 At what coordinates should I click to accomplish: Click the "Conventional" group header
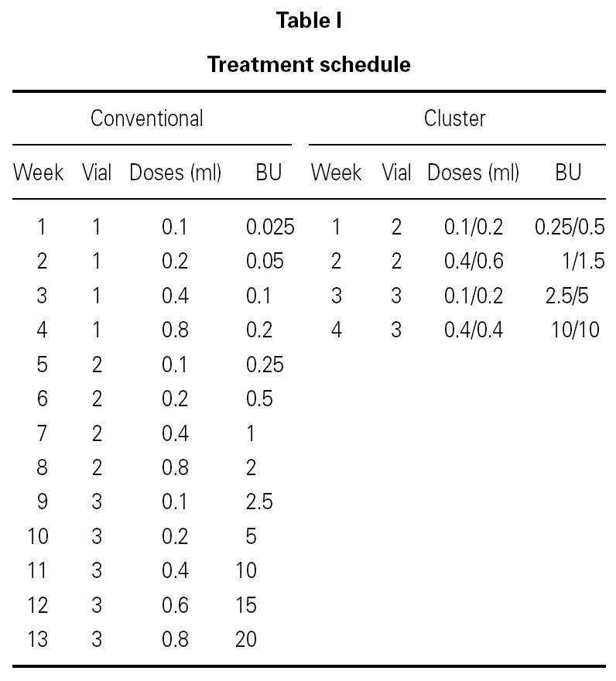click(147, 118)
